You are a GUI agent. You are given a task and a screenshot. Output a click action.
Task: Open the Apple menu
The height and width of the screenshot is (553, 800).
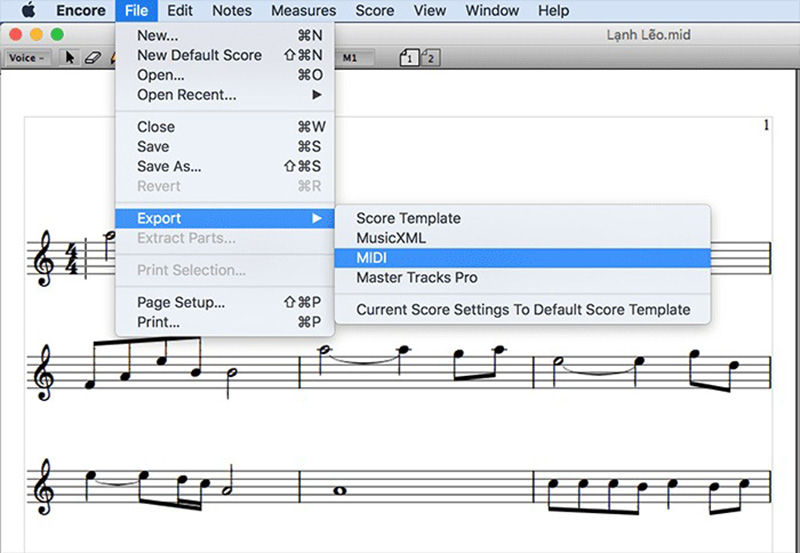click(28, 10)
